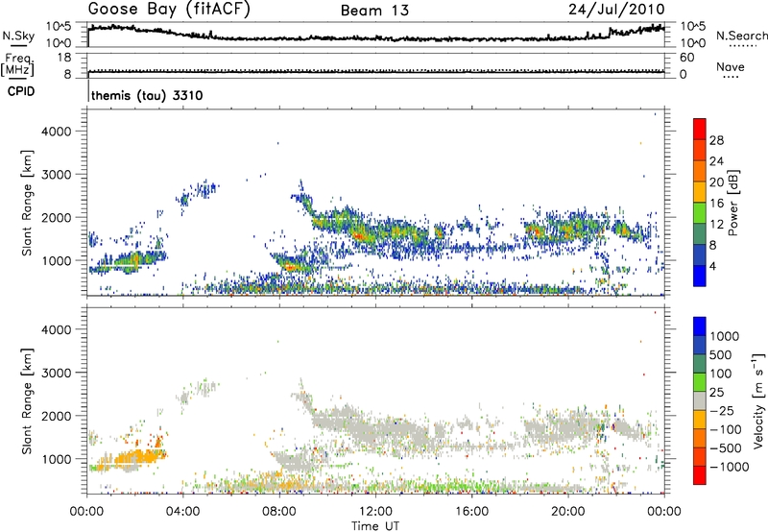Click the '-100' label on velocity colorbar
768x532 pixels.
click(725, 429)
